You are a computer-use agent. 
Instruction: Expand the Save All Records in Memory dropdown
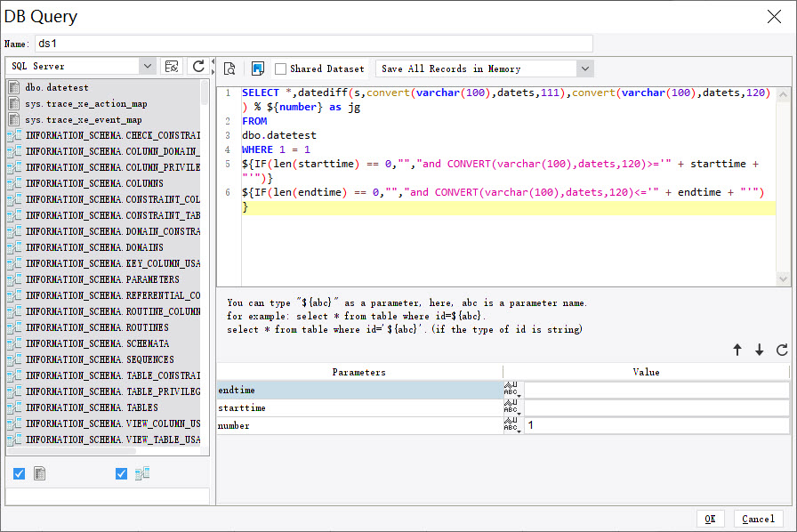[x=584, y=69]
